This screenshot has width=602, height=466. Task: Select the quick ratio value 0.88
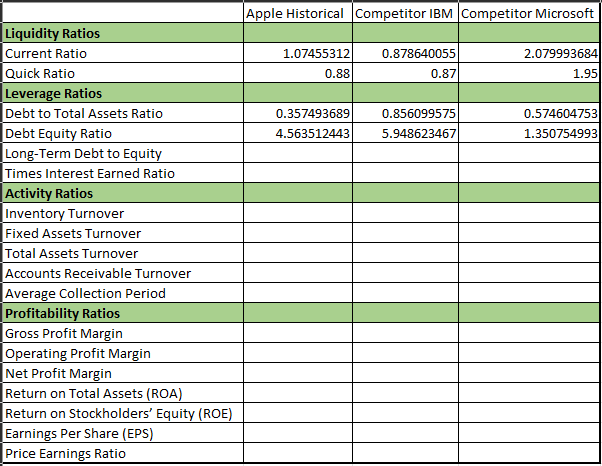pos(337,73)
